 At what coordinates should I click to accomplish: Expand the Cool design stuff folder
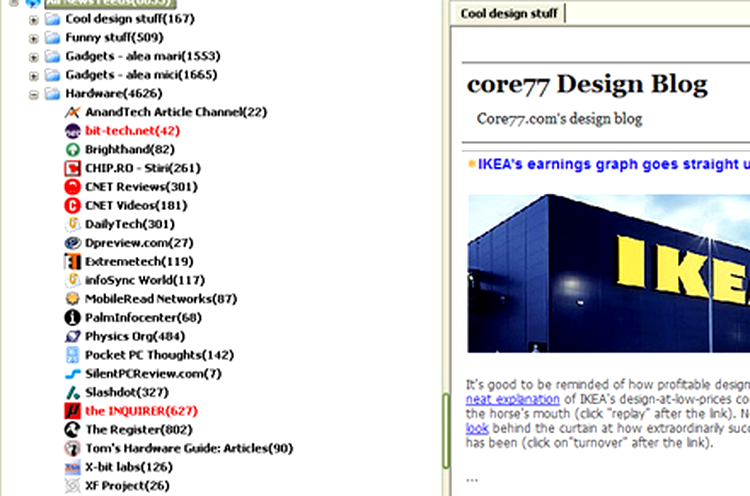point(33,19)
